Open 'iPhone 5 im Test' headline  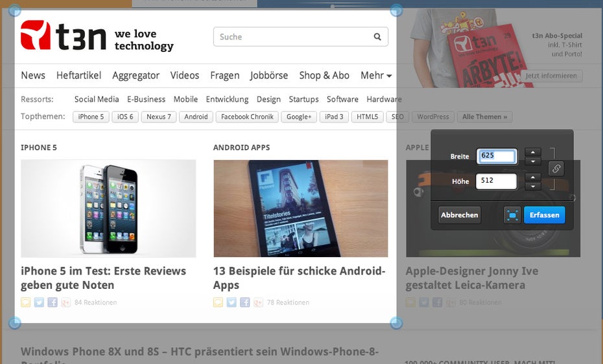click(x=104, y=278)
